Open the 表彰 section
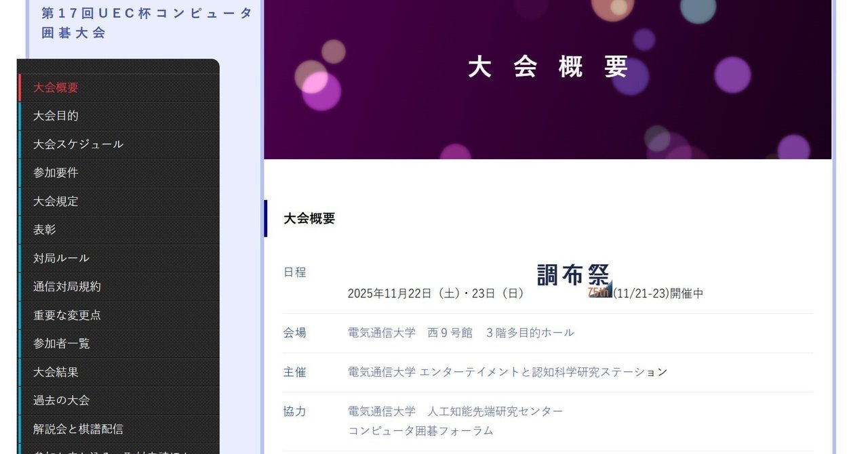 (43, 230)
